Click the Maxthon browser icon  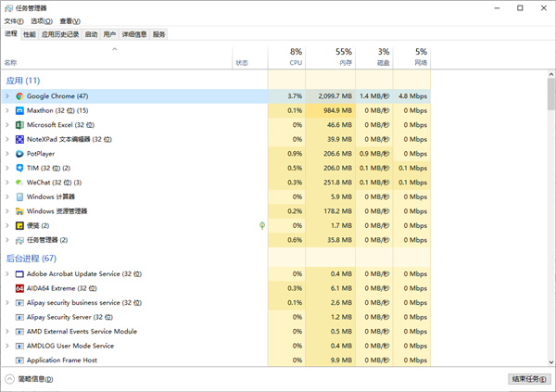coord(19,110)
